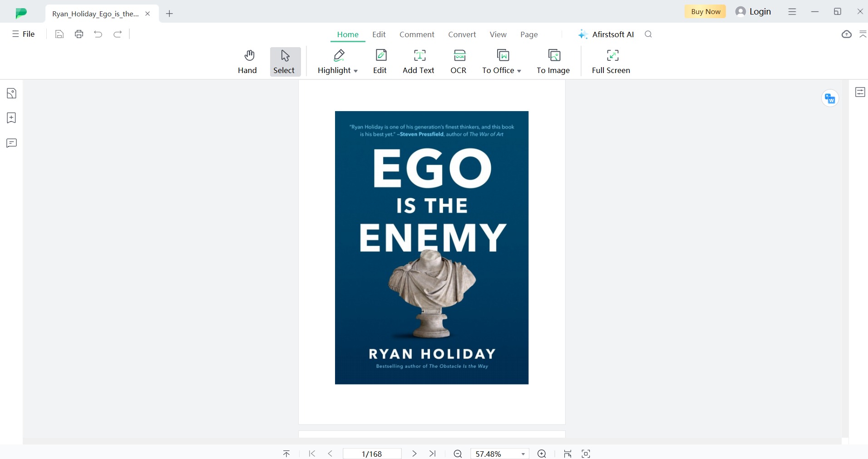
Task: Click the fit width icon
Action: tap(567, 454)
